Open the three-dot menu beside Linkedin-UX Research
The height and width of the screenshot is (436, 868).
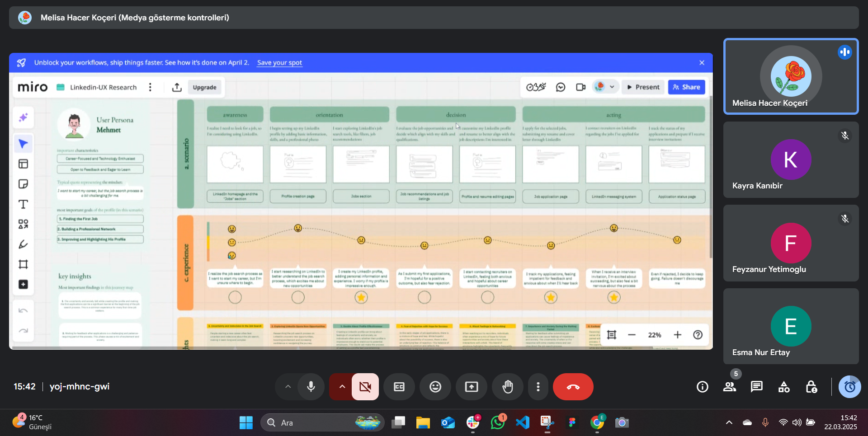pyautogui.click(x=150, y=87)
